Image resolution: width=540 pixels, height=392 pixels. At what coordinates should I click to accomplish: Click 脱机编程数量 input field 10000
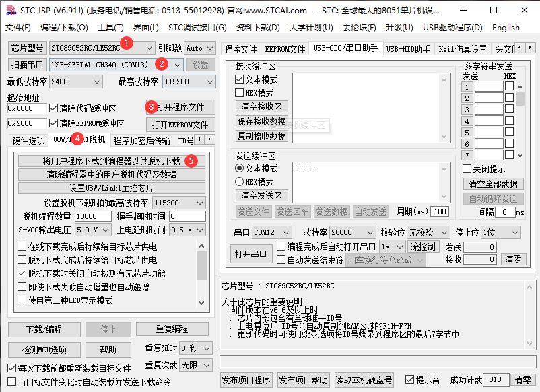coord(93,216)
